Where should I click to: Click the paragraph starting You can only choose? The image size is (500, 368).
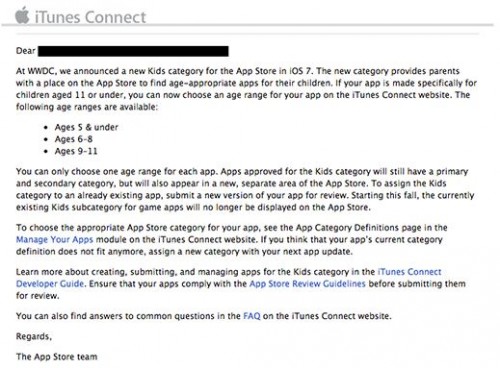pos(245,189)
